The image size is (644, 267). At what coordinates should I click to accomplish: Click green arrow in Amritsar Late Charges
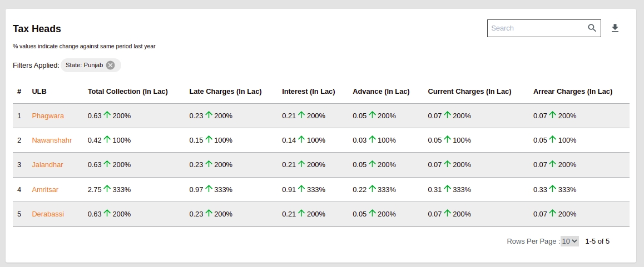pos(209,189)
